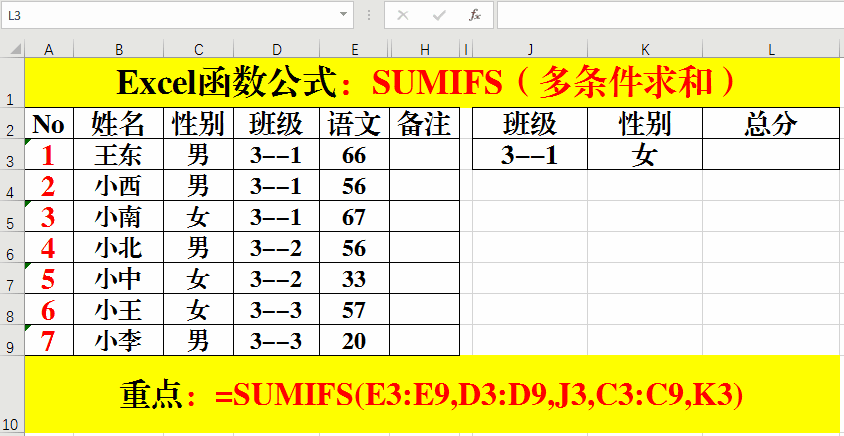Viewport: 844px width, 436px height.
Task: Select column D header
Action: 277,50
